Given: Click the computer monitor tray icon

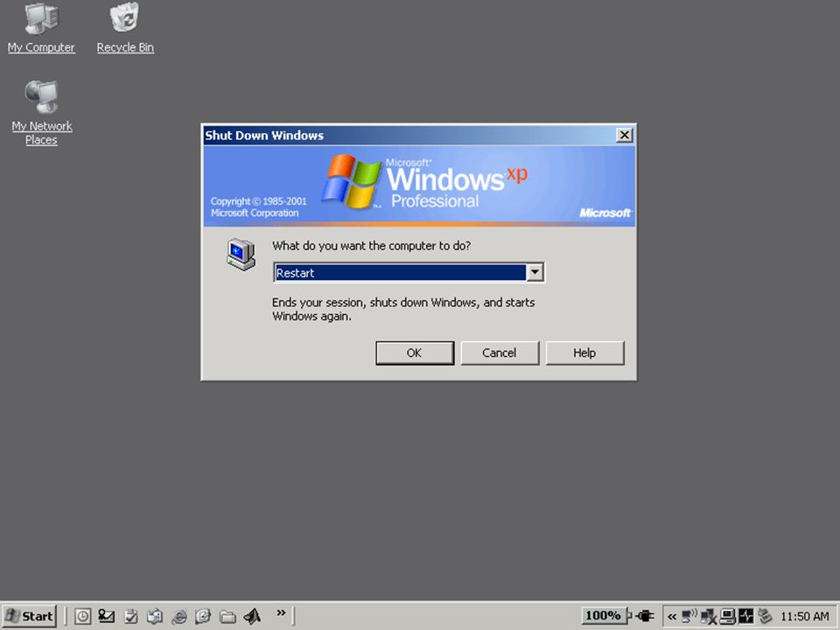Looking at the screenshot, I should tap(727, 616).
